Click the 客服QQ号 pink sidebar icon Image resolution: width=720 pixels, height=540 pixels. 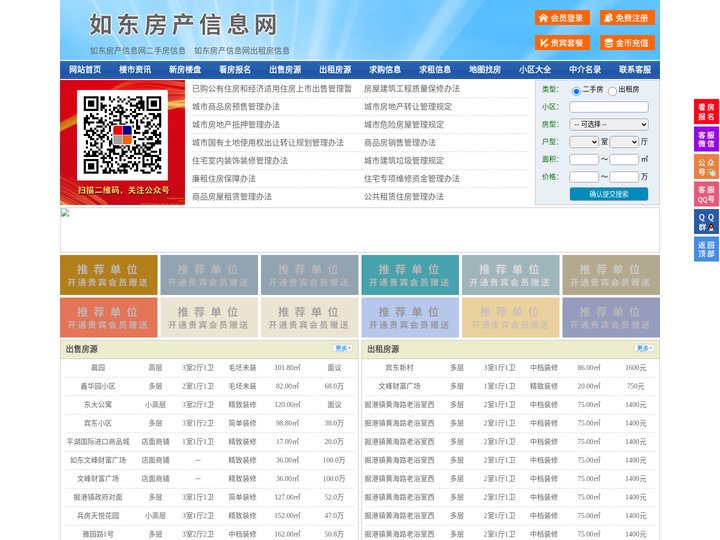[x=706, y=194]
